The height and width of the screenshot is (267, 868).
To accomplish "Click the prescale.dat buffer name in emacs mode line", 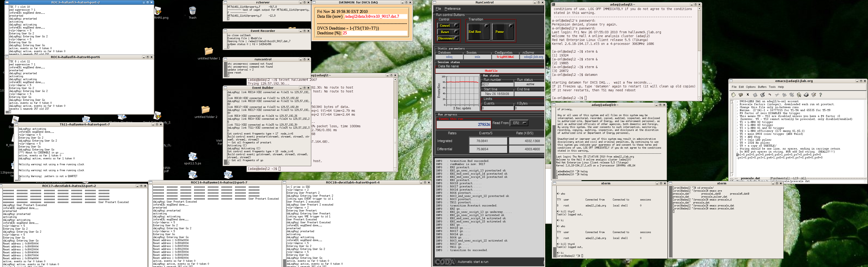I will [x=750, y=178].
